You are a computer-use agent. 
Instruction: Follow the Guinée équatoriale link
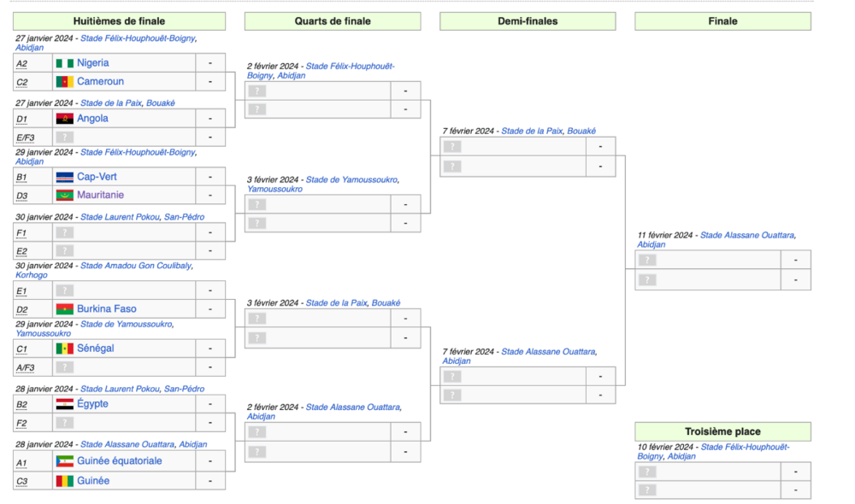click(x=119, y=461)
